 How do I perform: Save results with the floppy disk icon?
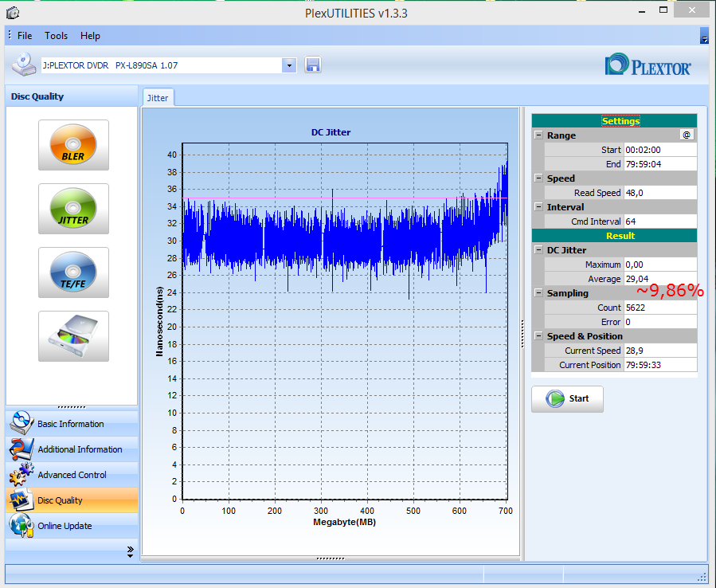coord(313,65)
